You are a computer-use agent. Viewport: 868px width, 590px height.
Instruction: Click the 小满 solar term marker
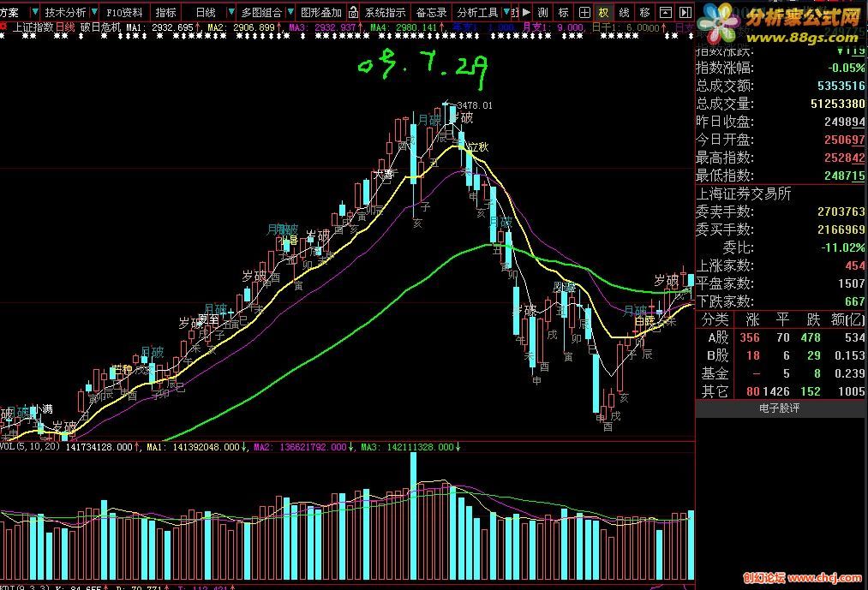tap(41, 409)
